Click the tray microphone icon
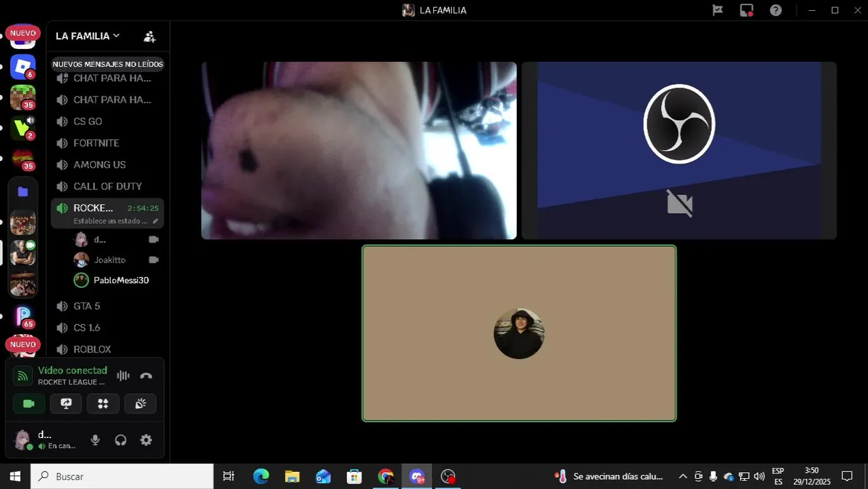This screenshot has width=868, height=489. click(713, 477)
